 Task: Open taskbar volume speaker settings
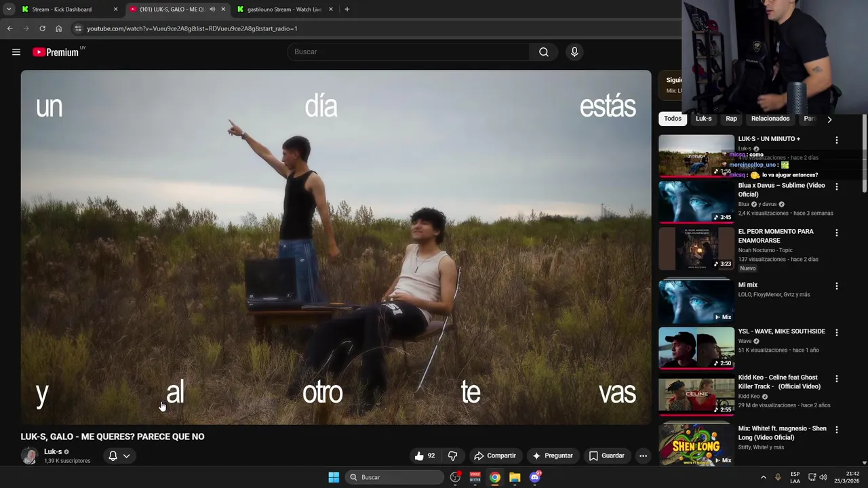[823, 477]
